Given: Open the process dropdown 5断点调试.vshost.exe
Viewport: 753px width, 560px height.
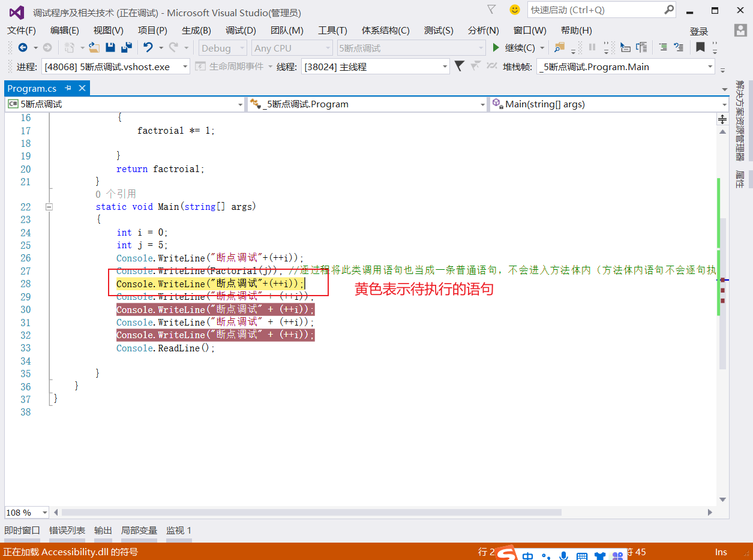Looking at the screenshot, I should click(x=116, y=67).
